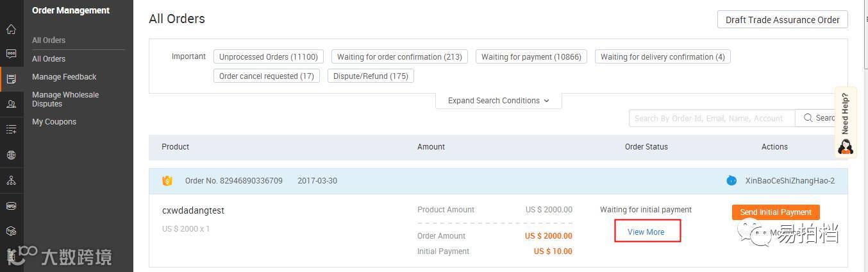Open My Coupons in the side menu

[54, 122]
